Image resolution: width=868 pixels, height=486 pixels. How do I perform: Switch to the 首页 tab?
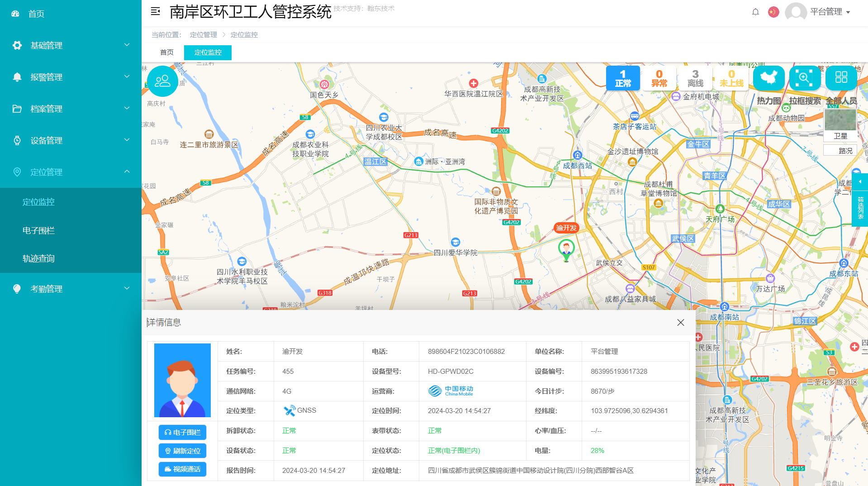[167, 52]
